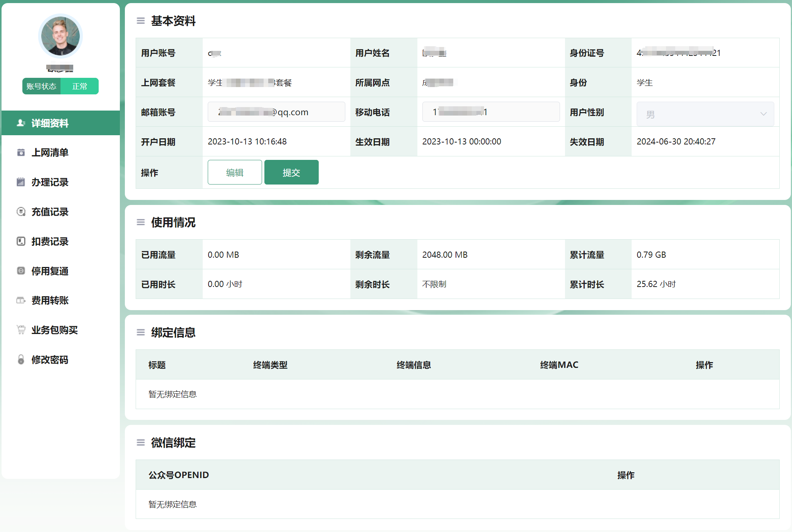Go to 办理记录 in sidebar

click(x=61, y=182)
